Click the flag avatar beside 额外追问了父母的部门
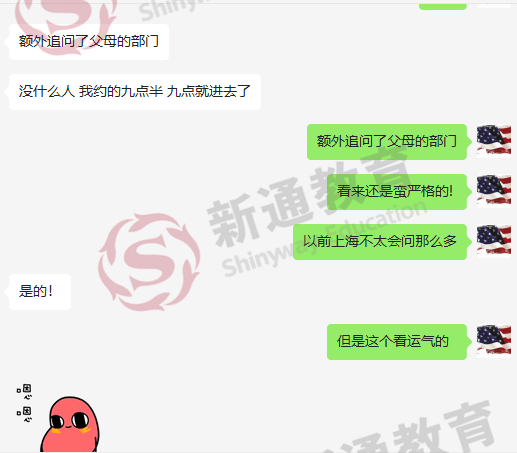Image resolution: width=517 pixels, height=453 pixels. coord(494,141)
